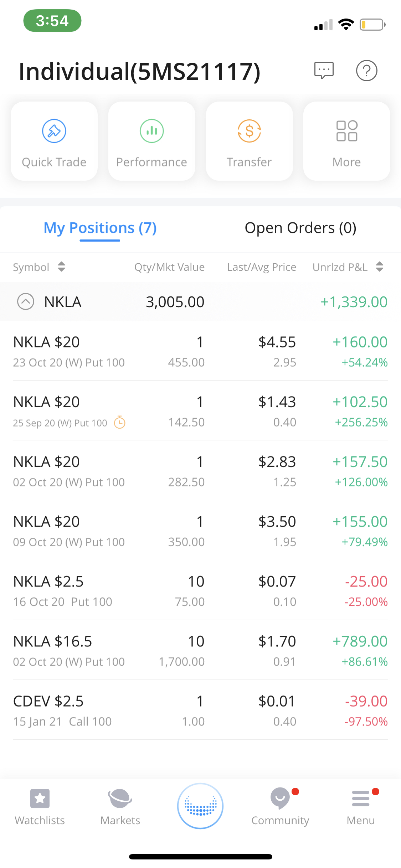The height and width of the screenshot is (868, 401).
Task: Tap the help question mark icon
Action: point(366,71)
